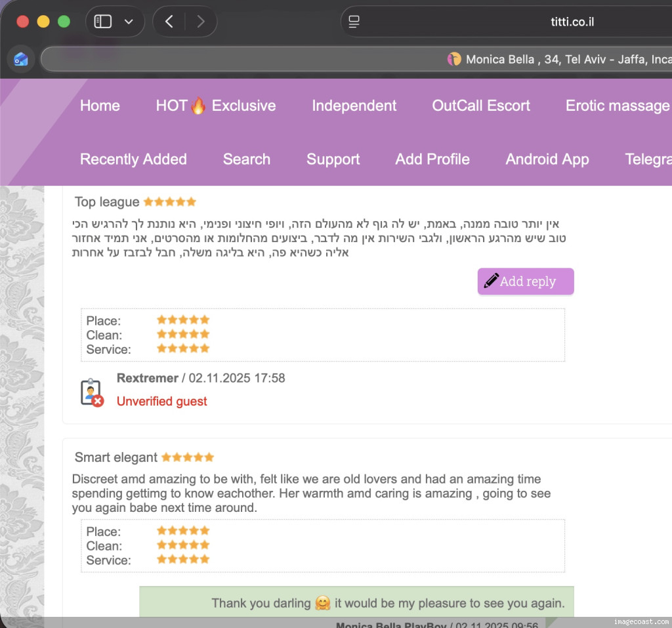Click the Safari sidebar toggle icon
Viewport: 672px width, 628px height.
click(x=103, y=22)
